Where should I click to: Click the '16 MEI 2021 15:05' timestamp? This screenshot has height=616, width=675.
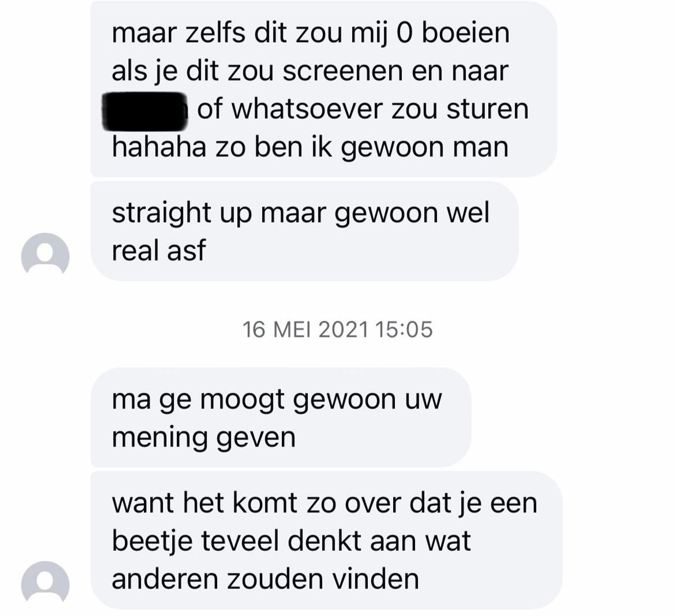(x=337, y=330)
